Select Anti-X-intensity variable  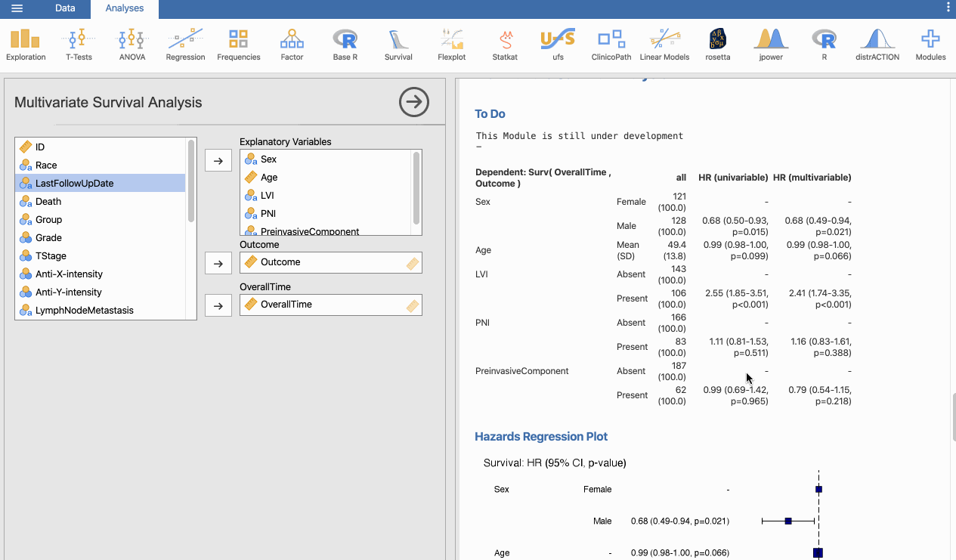click(x=101, y=274)
